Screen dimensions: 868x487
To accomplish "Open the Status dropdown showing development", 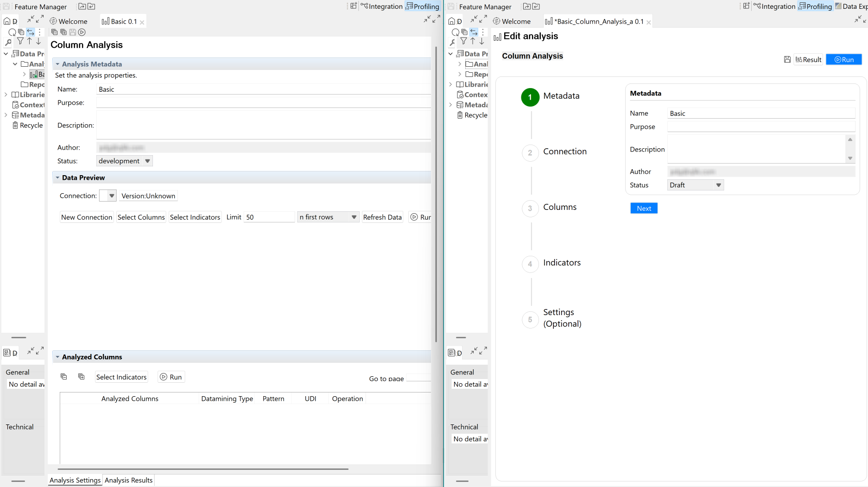I will [x=147, y=161].
